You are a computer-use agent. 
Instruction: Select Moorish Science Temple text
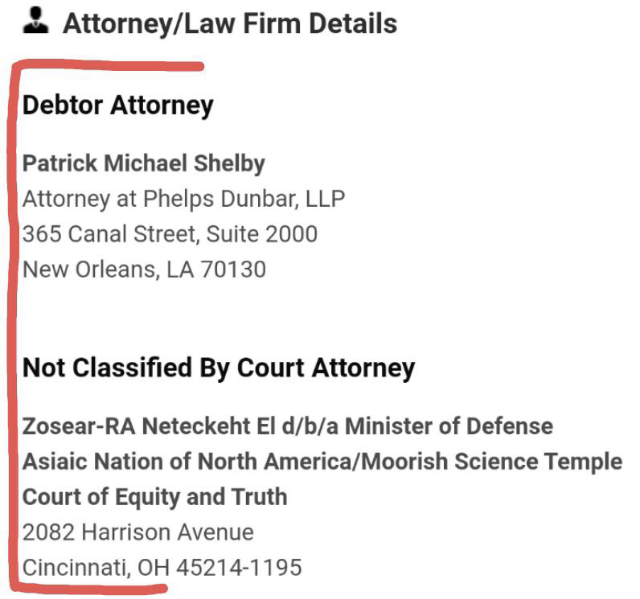coord(492,462)
